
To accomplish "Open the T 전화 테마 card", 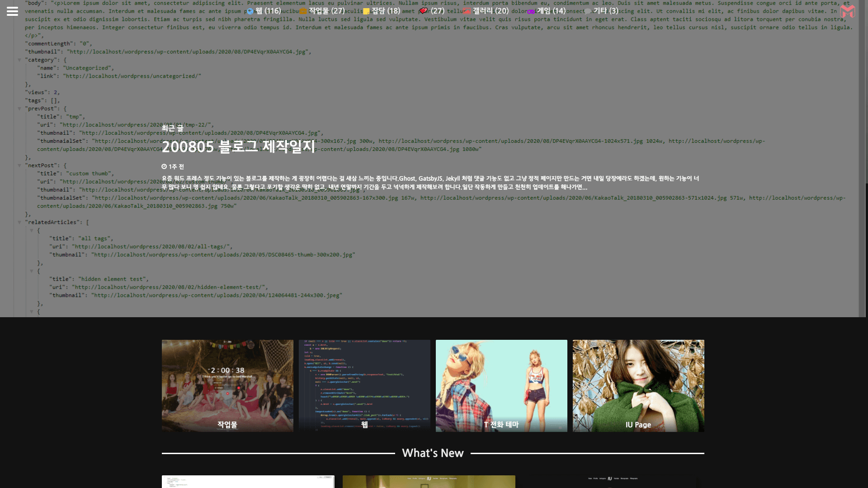I will click(x=501, y=385).
